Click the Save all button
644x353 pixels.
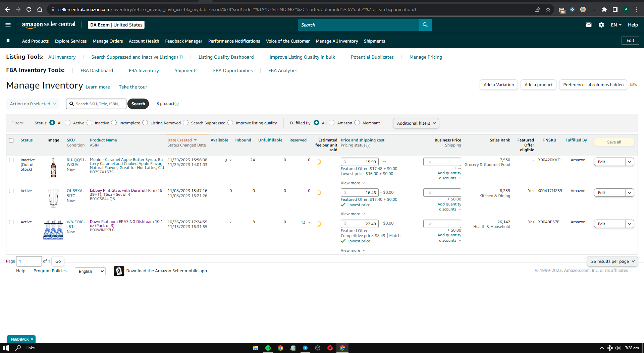614,142
